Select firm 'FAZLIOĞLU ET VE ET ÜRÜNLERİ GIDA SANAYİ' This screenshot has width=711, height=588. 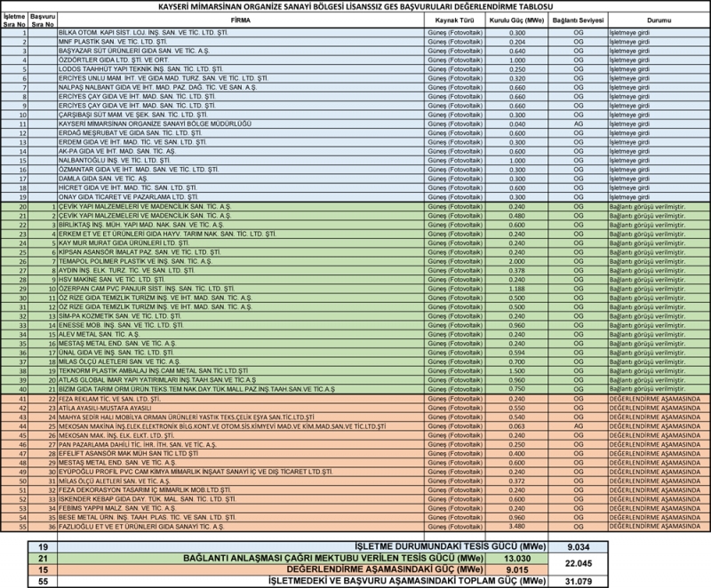pyautogui.click(x=141, y=527)
